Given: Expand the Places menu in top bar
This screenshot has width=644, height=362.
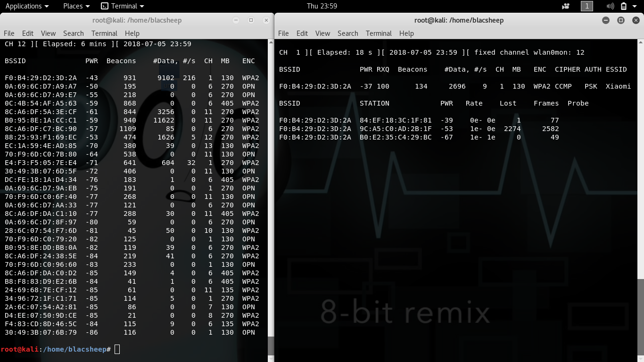Looking at the screenshot, I should coord(76,6).
